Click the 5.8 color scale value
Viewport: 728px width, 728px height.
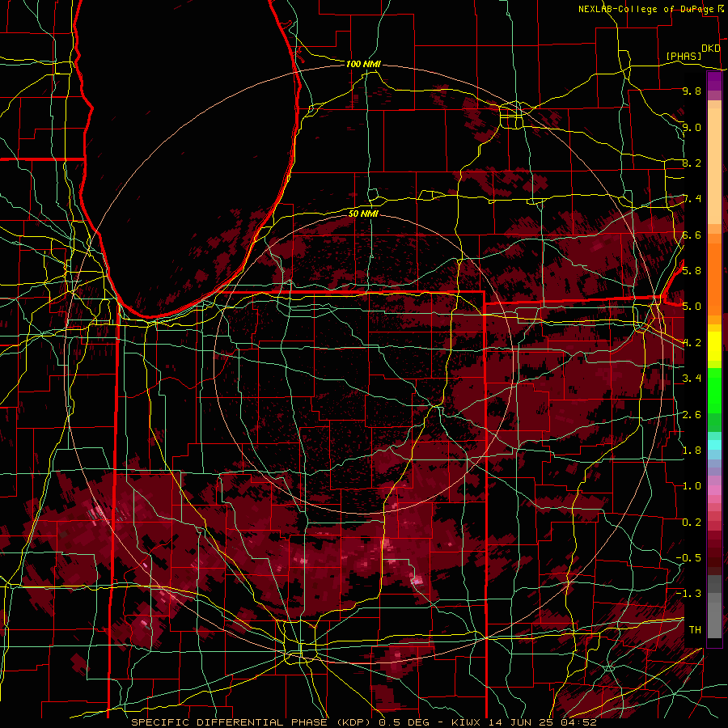pyautogui.click(x=692, y=271)
